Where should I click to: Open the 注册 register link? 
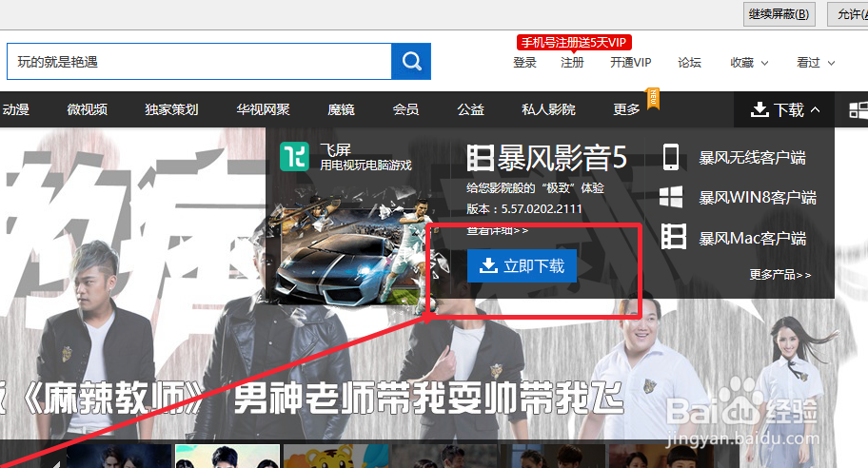[x=572, y=63]
